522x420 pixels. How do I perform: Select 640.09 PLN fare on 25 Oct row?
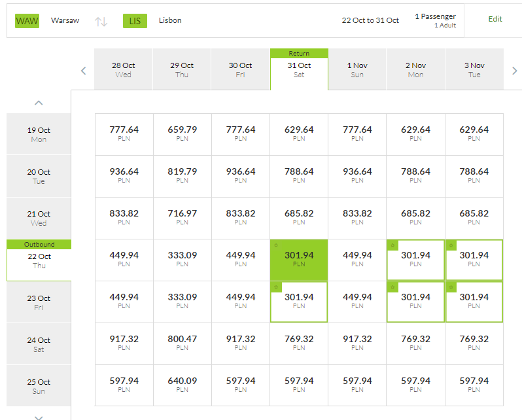pos(183,385)
